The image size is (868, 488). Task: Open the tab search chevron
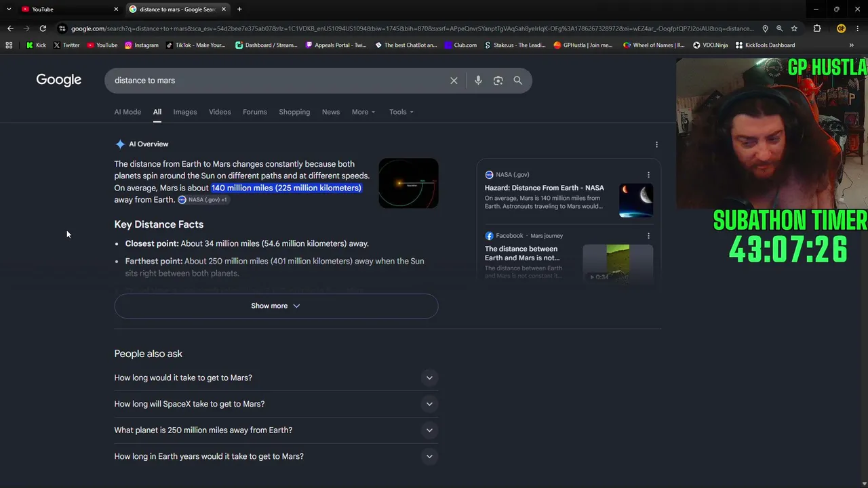(x=9, y=9)
